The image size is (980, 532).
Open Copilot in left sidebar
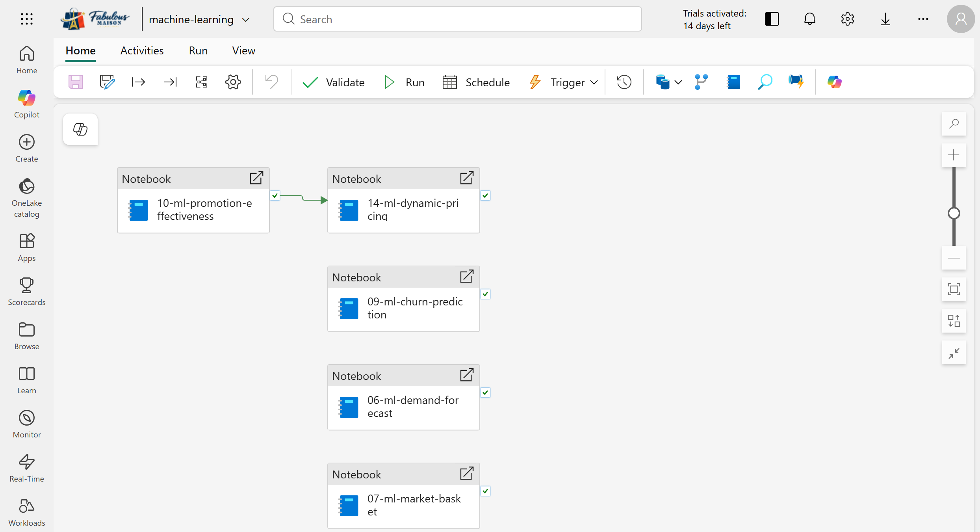point(27,104)
